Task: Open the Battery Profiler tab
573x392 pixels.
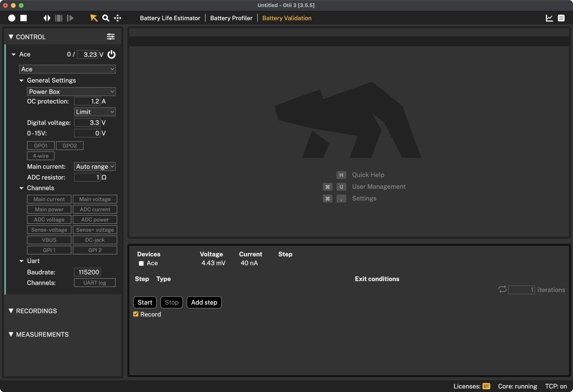Action: pyautogui.click(x=231, y=18)
